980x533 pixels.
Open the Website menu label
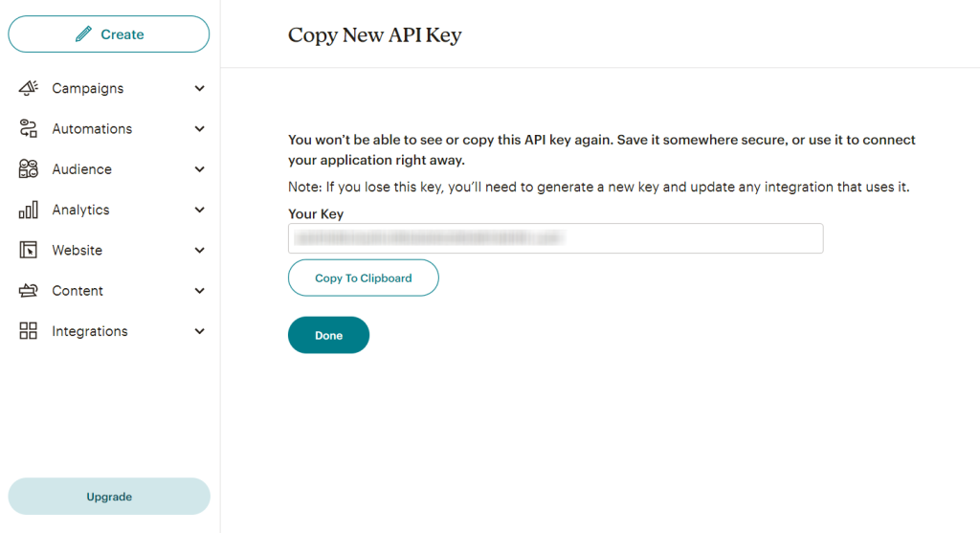point(77,251)
